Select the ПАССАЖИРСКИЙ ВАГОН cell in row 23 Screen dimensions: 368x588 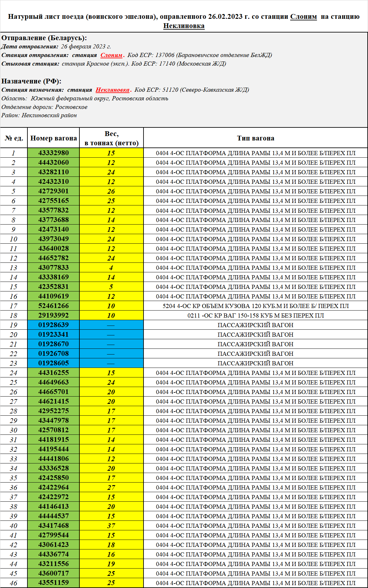tap(255, 363)
